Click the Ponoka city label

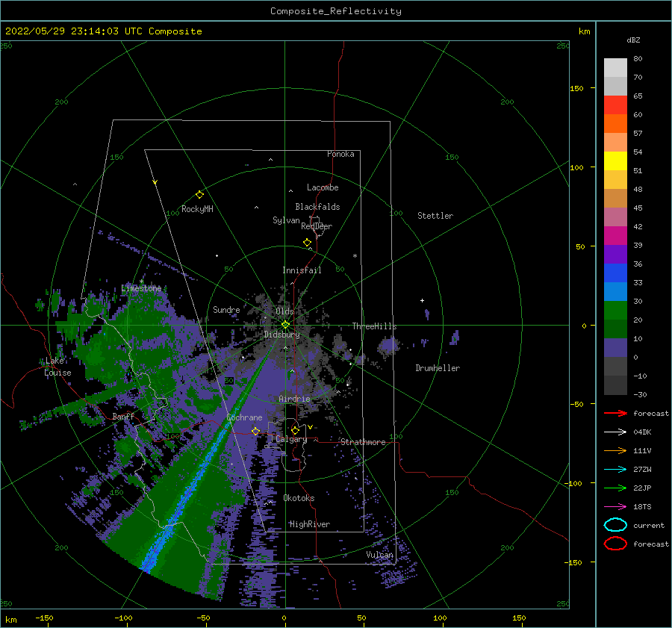340,154
